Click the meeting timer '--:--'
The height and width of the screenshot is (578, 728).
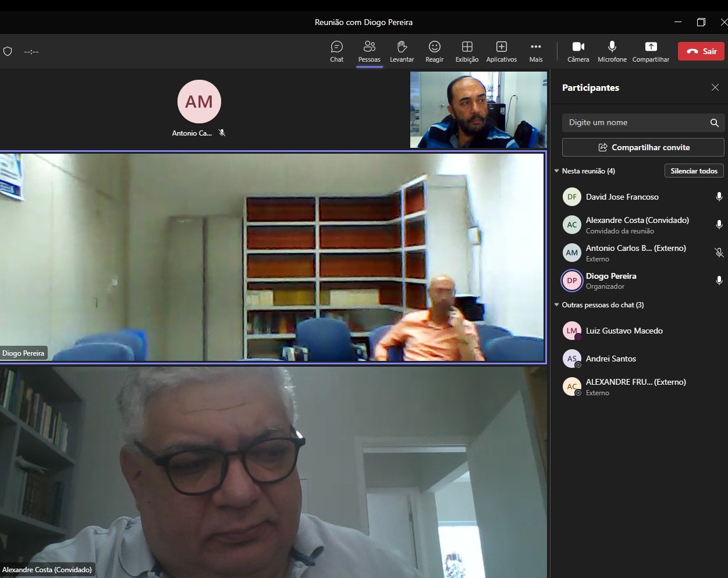point(31,52)
